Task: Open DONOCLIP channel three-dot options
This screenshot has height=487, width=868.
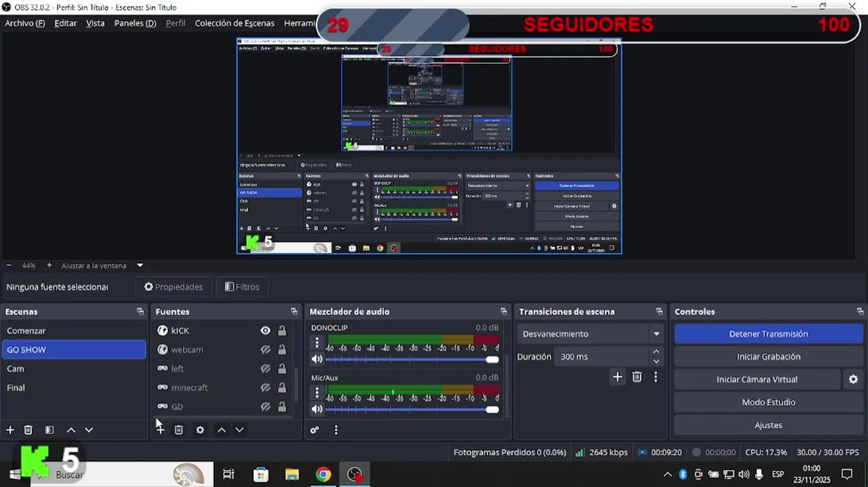Action: [x=317, y=342]
